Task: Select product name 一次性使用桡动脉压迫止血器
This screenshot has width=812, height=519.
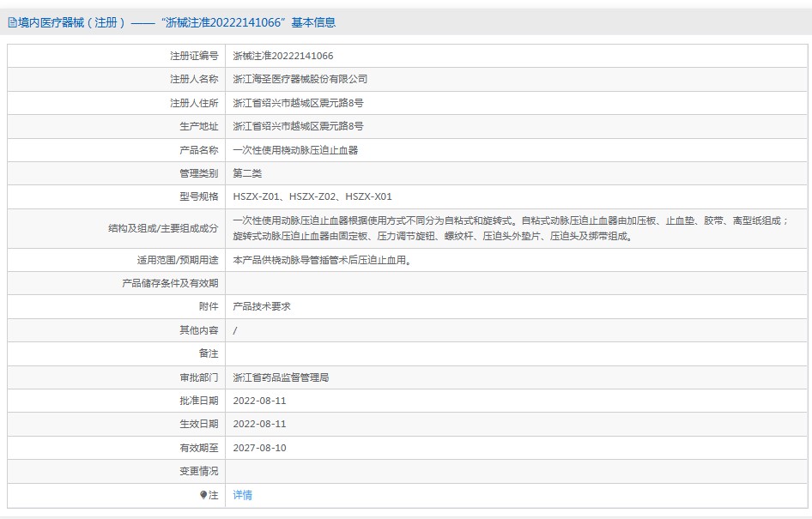Action: (x=295, y=150)
